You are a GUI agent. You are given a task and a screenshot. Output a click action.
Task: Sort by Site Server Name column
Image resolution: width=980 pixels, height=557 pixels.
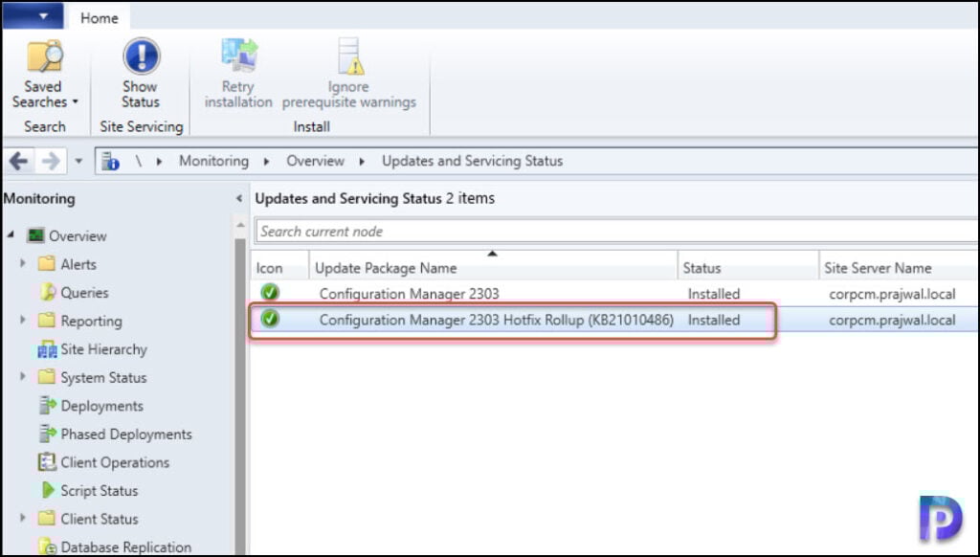click(899, 268)
